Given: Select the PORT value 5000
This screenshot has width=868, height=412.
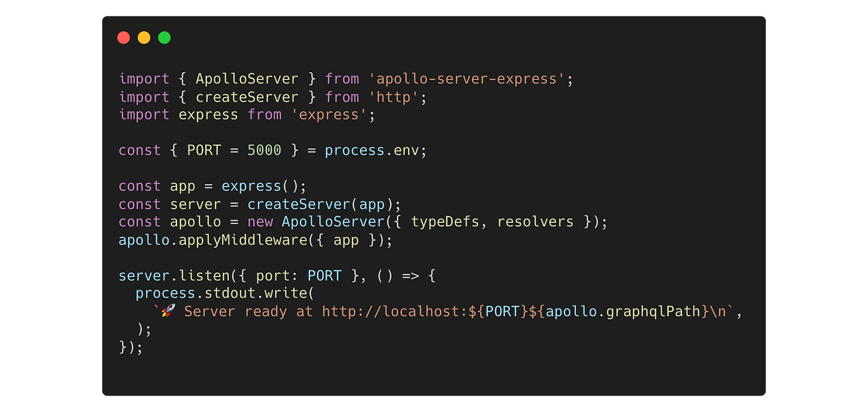Looking at the screenshot, I should coord(264,150).
